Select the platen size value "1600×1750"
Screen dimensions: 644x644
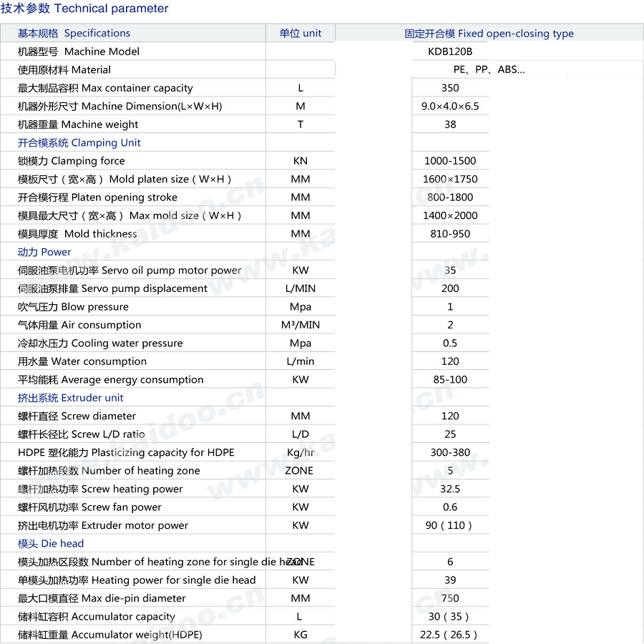[450, 179]
